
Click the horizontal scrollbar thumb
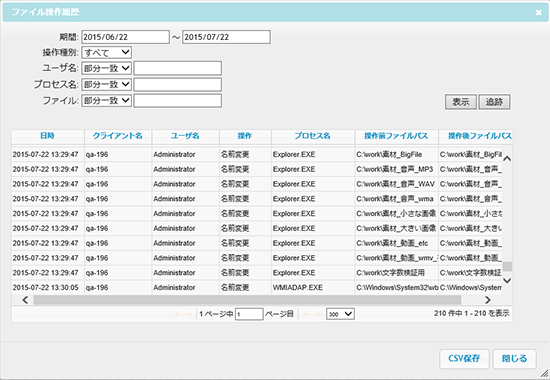tap(247, 300)
